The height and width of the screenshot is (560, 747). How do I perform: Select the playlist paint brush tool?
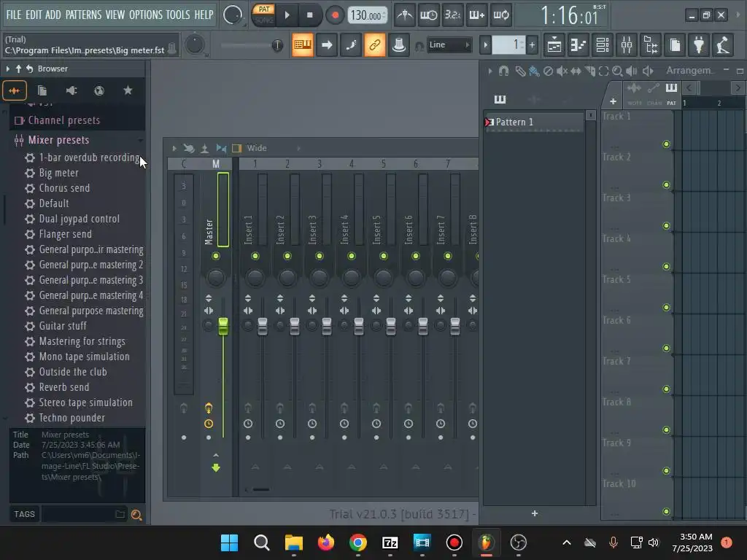(534, 71)
